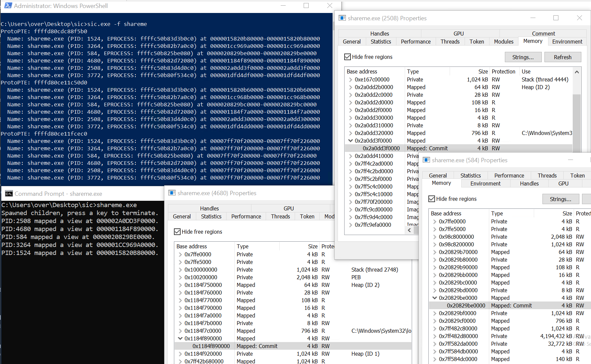Click the shareme.exe (4680) Properties window icon
The height and width of the screenshot is (364, 591).
[172, 193]
